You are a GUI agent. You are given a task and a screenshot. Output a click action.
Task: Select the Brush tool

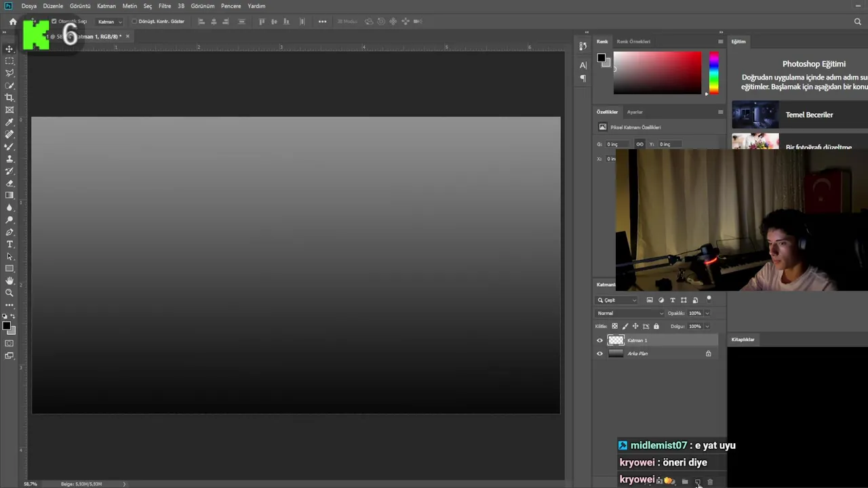click(x=9, y=146)
